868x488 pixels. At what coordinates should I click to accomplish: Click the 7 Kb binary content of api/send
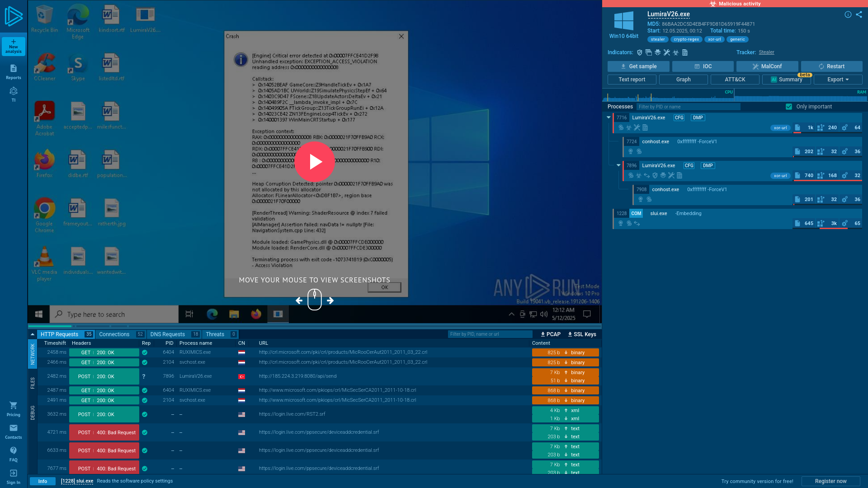(566, 373)
